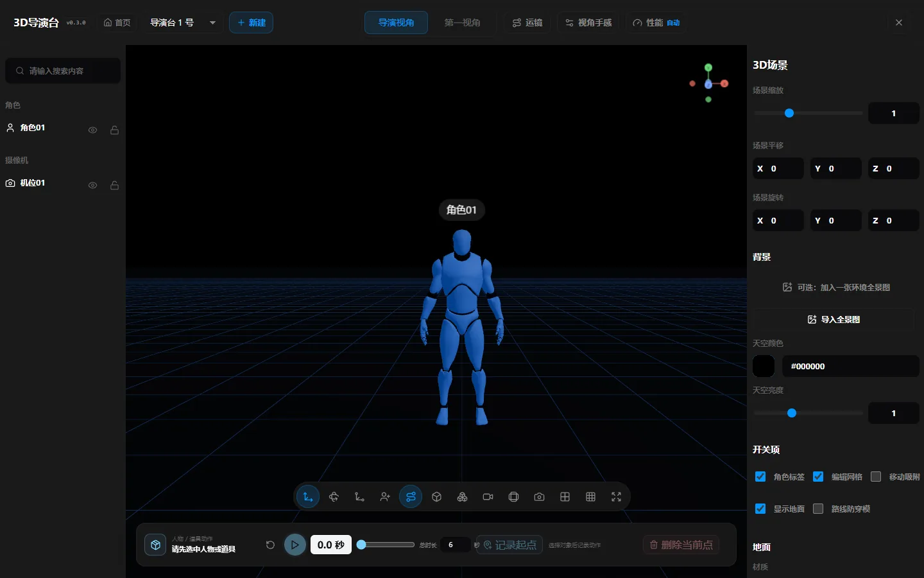Screen dimensions: 924x578
Task: Click the axis orientation gizmo
Action: coord(708,83)
